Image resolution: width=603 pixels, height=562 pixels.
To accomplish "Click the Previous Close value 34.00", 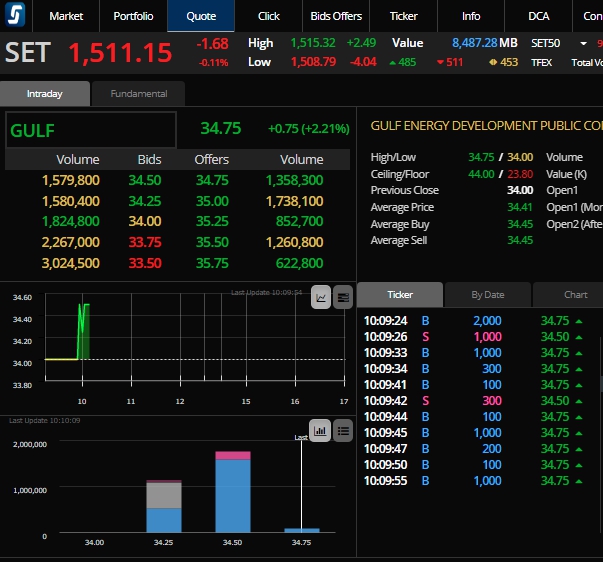I will pos(520,190).
